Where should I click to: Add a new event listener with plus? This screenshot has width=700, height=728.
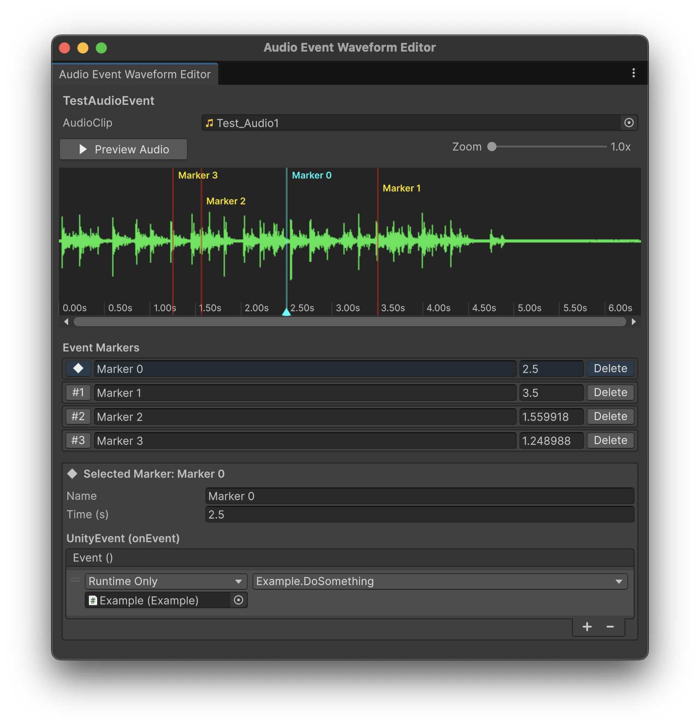coord(587,627)
